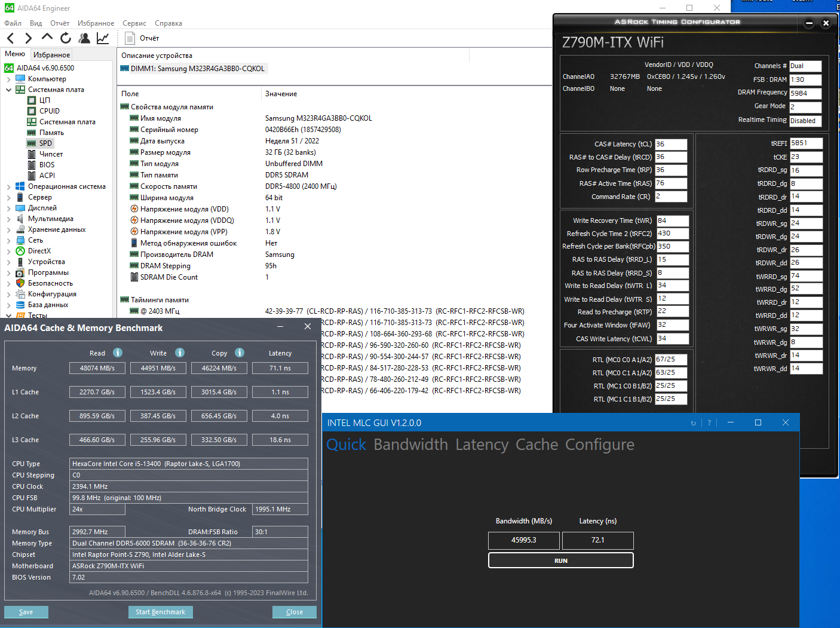The width and height of the screenshot is (840, 628).
Task: Select the ACPI icon in the tree
Action: [x=32, y=176]
